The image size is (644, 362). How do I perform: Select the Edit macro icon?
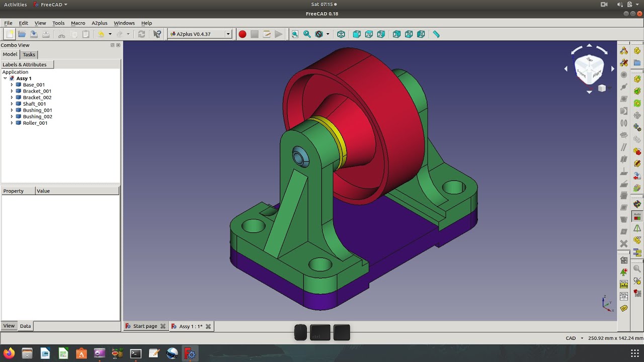pyautogui.click(x=266, y=34)
